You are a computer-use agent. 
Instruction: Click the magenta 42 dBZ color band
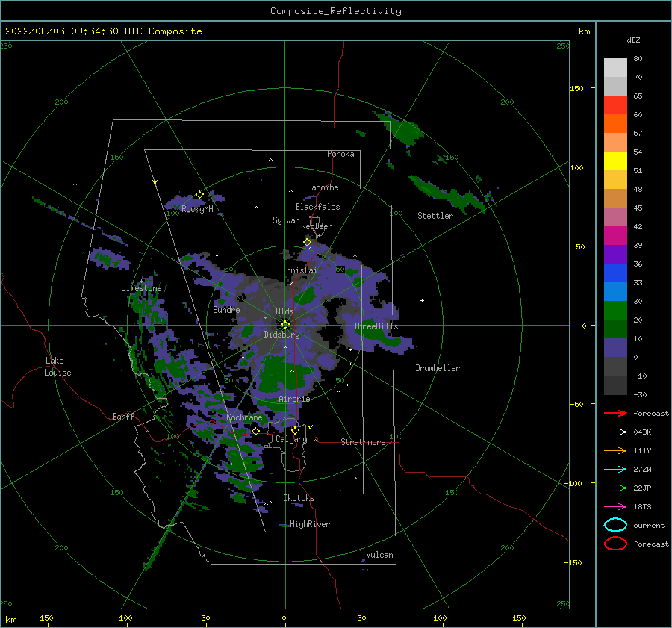[x=615, y=236]
